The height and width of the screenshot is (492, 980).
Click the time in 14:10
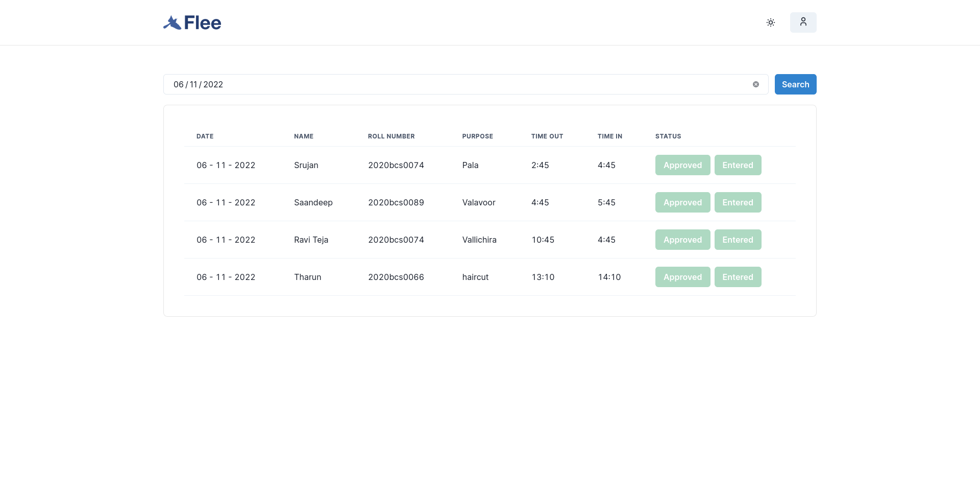point(609,277)
